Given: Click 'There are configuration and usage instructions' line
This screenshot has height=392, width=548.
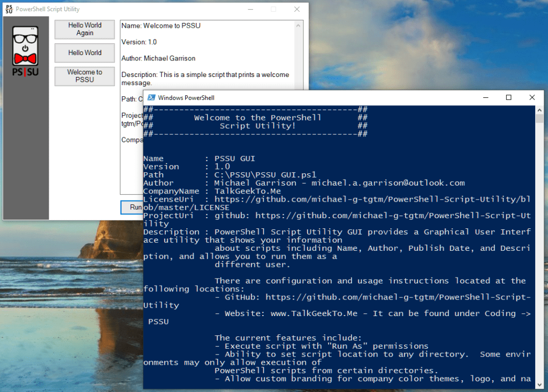Looking at the screenshot, I should pos(370,281).
